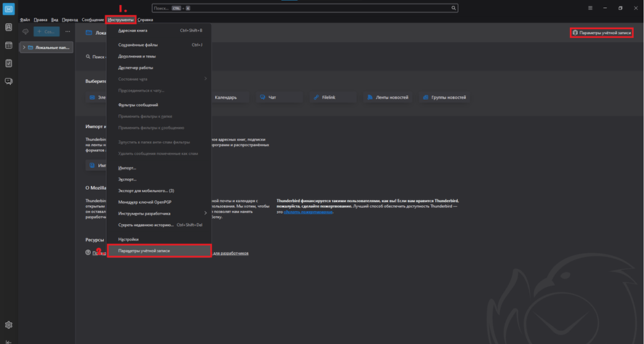Open the hamburger application menu
The height and width of the screenshot is (344, 644).
589,8
